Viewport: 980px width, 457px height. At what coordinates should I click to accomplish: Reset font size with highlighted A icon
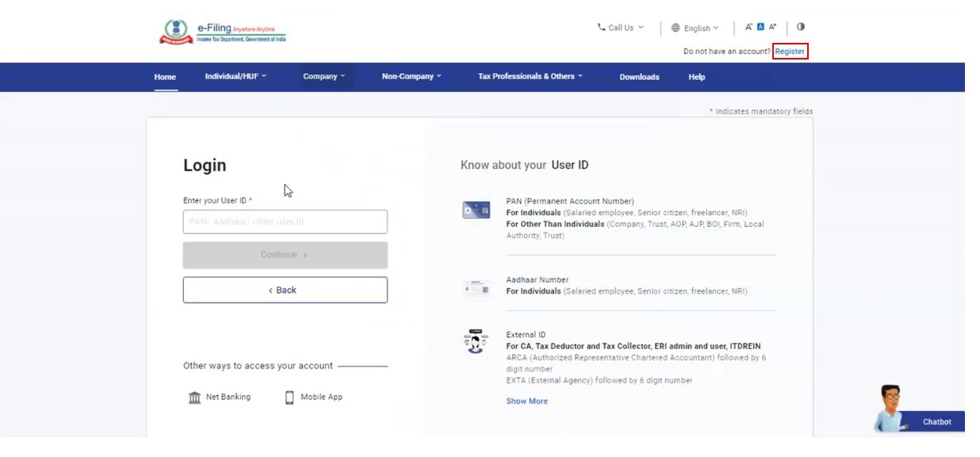(760, 27)
